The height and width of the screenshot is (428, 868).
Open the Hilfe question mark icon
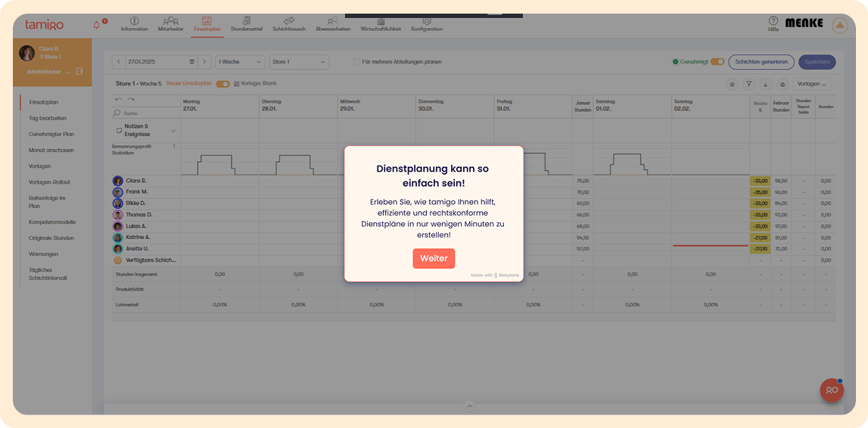[x=773, y=21]
